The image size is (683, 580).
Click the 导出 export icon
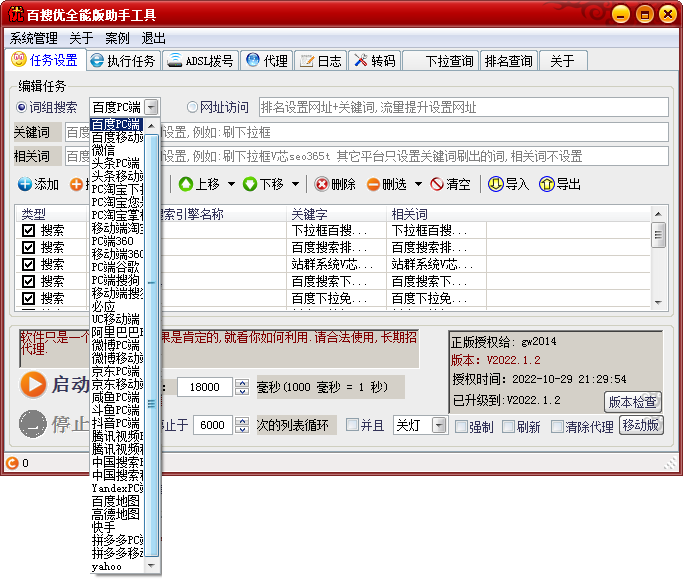547,184
